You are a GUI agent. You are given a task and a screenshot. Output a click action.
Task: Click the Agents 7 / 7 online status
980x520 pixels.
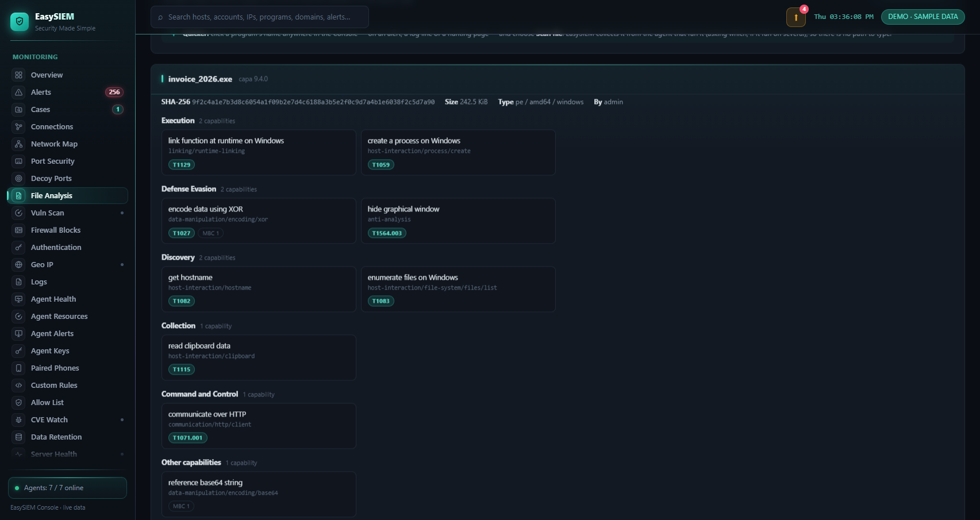68,488
